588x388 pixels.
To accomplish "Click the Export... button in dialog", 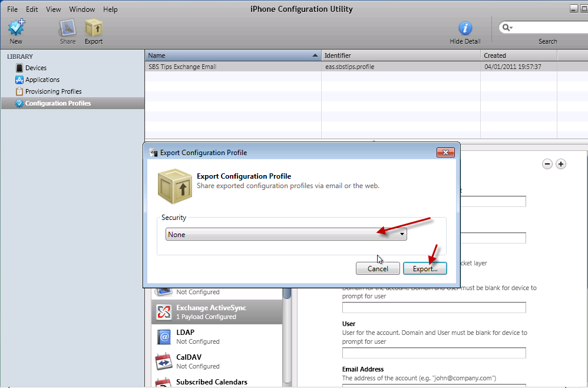I will point(425,268).
